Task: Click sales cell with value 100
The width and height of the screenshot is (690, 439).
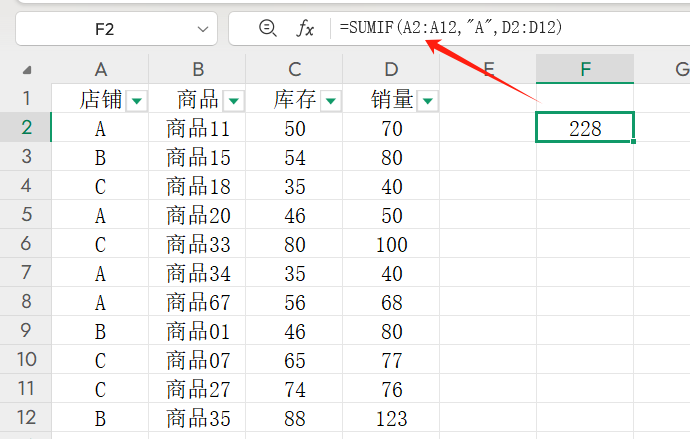Action: click(391, 244)
